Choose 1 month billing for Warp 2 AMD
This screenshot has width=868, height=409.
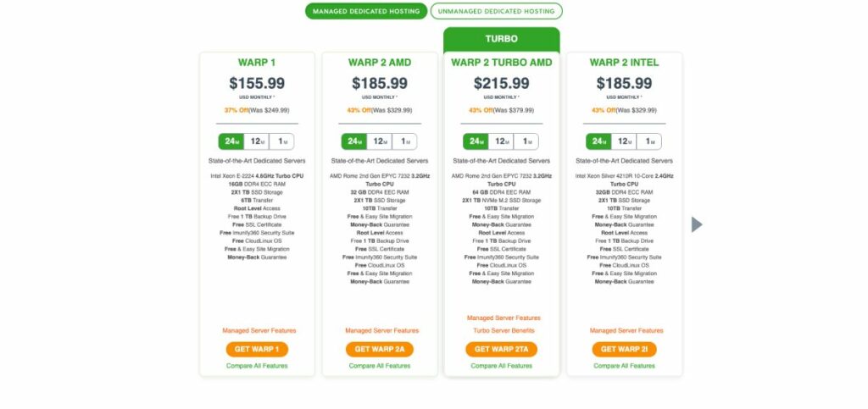point(405,141)
